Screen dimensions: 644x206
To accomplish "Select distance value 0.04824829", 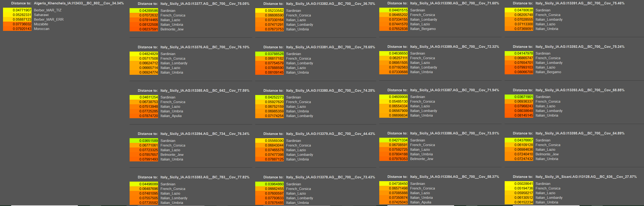I will click(x=144, y=54).
